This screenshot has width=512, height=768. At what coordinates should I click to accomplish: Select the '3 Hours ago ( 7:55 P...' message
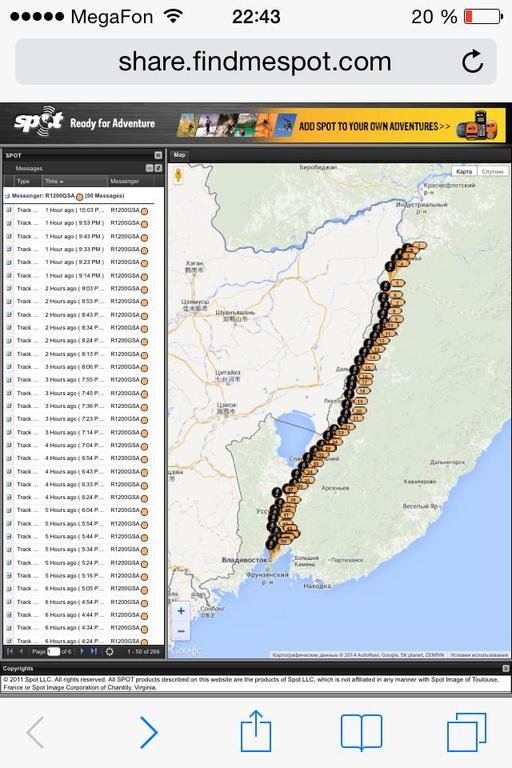coord(78,380)
